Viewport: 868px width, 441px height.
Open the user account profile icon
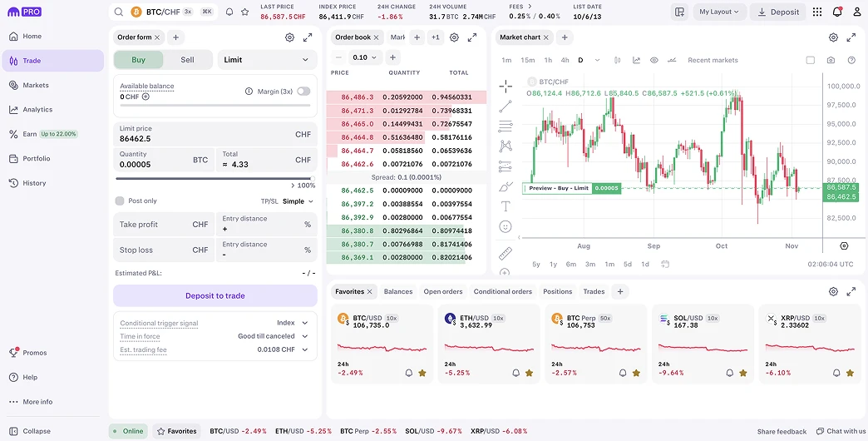[856, 12]
